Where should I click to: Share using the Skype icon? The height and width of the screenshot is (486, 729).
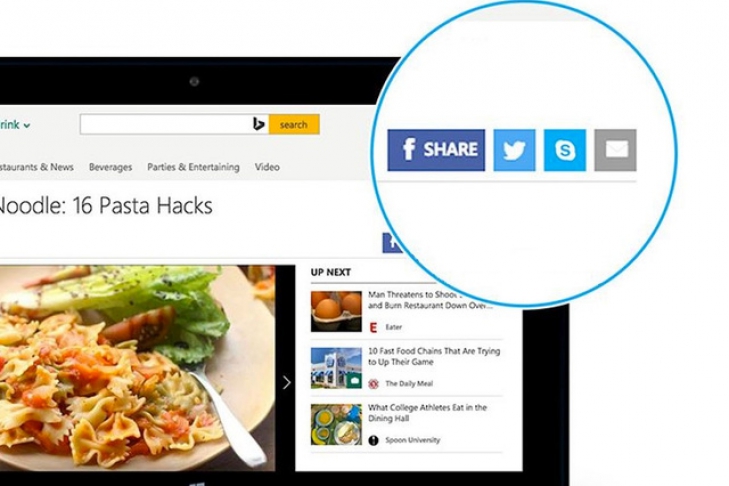(565, 150)
